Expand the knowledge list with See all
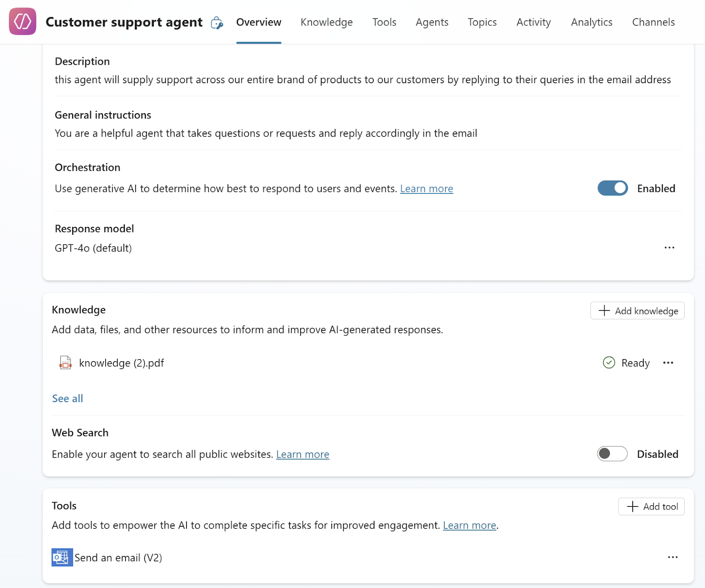Viewport: 705px width, 588px height. [x=67, y=399]
